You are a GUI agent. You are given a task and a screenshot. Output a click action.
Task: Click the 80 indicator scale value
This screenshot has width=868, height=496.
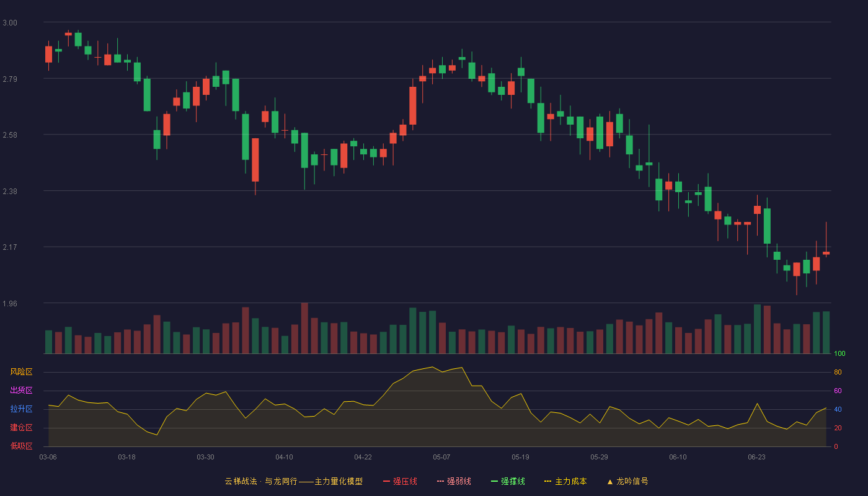pos(838,372)
